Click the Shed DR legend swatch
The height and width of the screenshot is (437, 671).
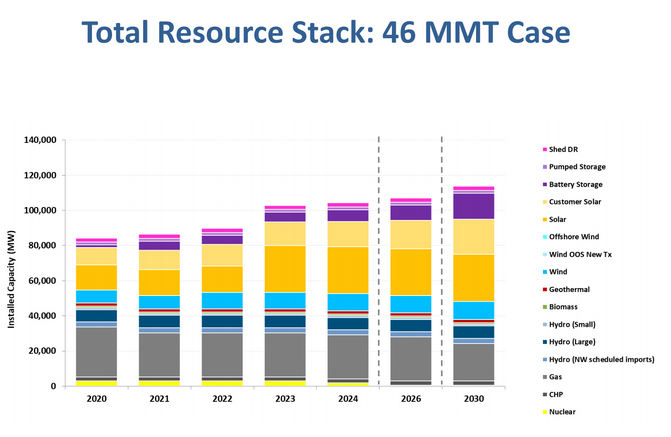coord(545,149)
